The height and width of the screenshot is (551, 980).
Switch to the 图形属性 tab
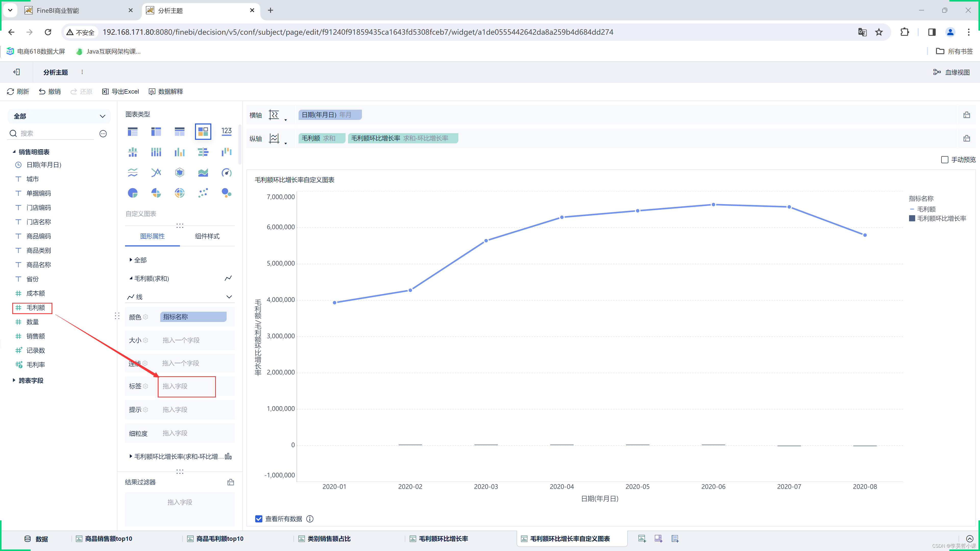152,236
